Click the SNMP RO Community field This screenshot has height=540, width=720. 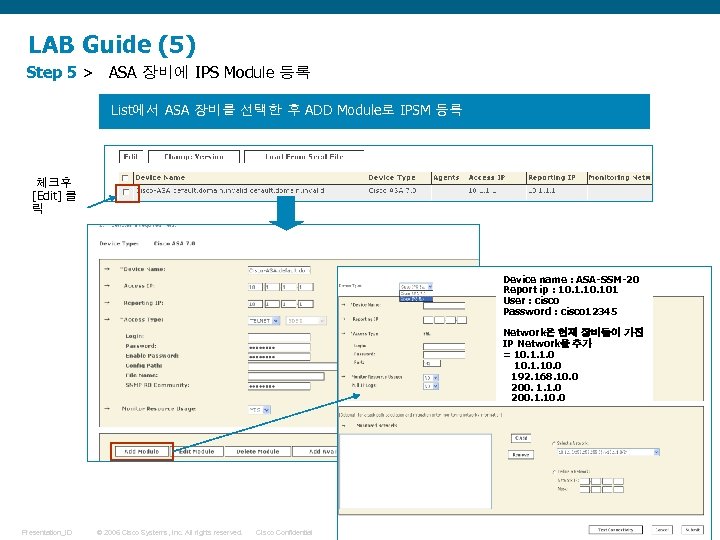click(x=279, y=386)
